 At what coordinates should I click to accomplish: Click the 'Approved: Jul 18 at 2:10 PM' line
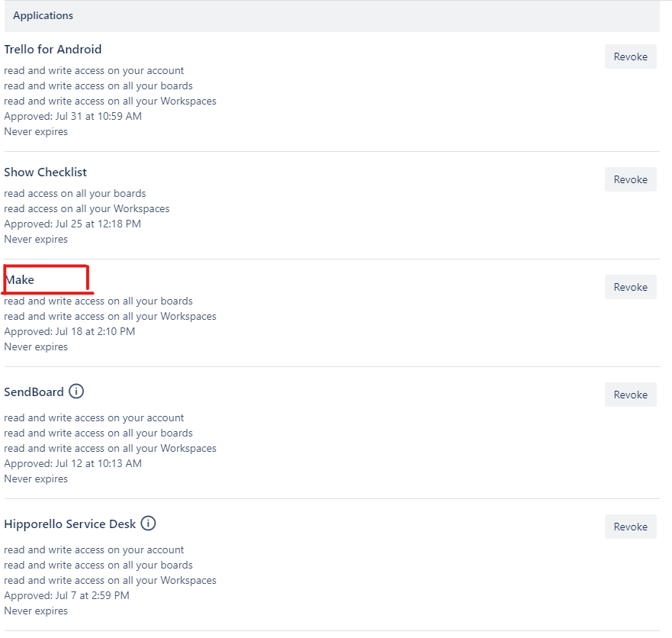click(69, 331)
